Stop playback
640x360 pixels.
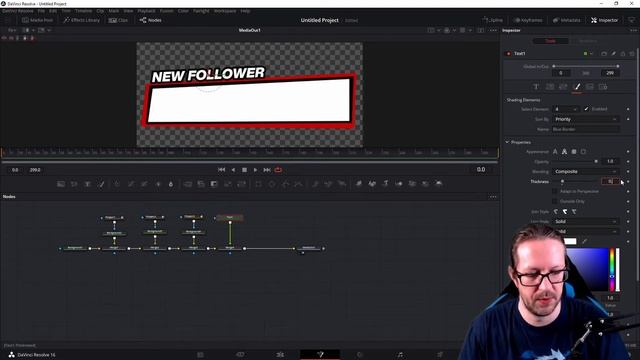(x=244, y=170)
